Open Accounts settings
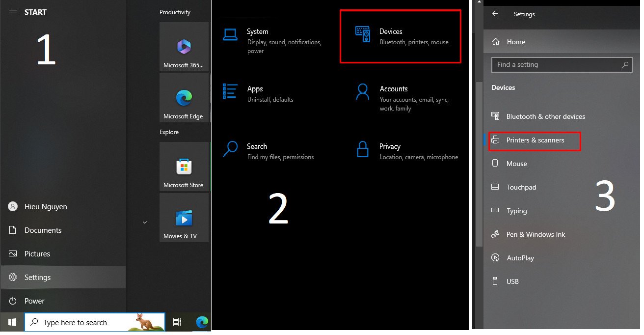The image size is (644, 335). (394, 93)
